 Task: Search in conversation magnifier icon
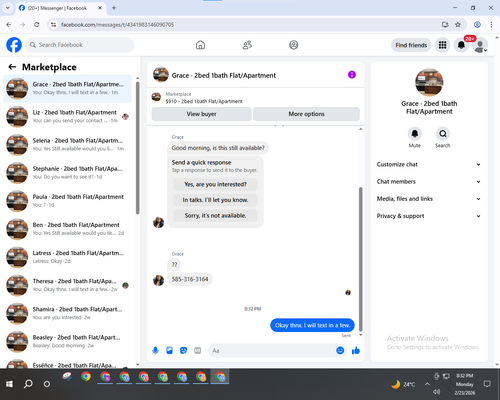coord(443,134)
